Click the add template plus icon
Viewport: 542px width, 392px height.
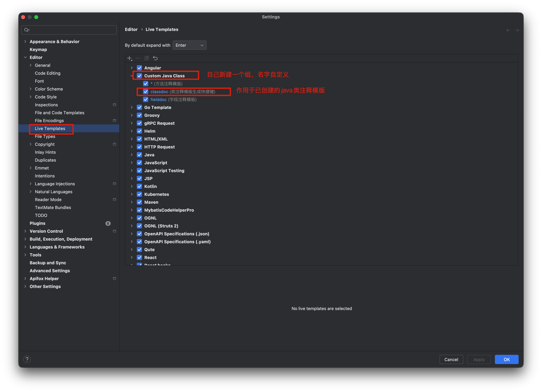pyautogui.click(x=129, y=58)
